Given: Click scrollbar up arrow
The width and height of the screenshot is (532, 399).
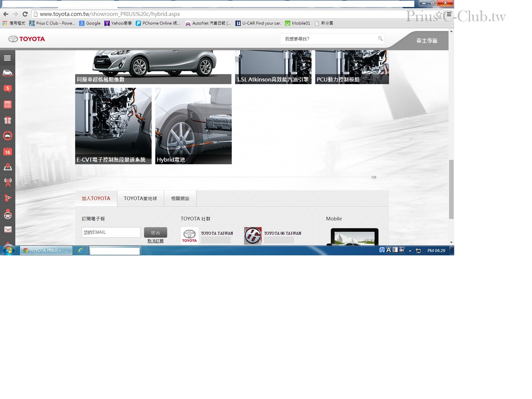Looking at the screenshot, I should [x=451, y=31].
